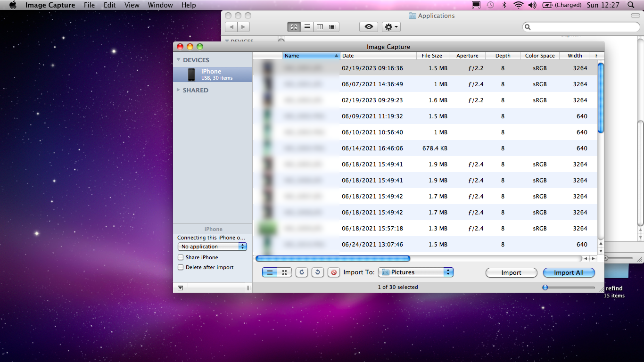Switch Image Capture to icon grid view

point(285,272)
